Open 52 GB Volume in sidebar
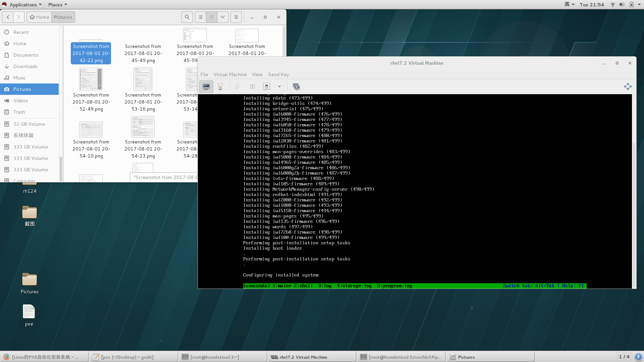644x362 pixels. [x=30, y=124]
